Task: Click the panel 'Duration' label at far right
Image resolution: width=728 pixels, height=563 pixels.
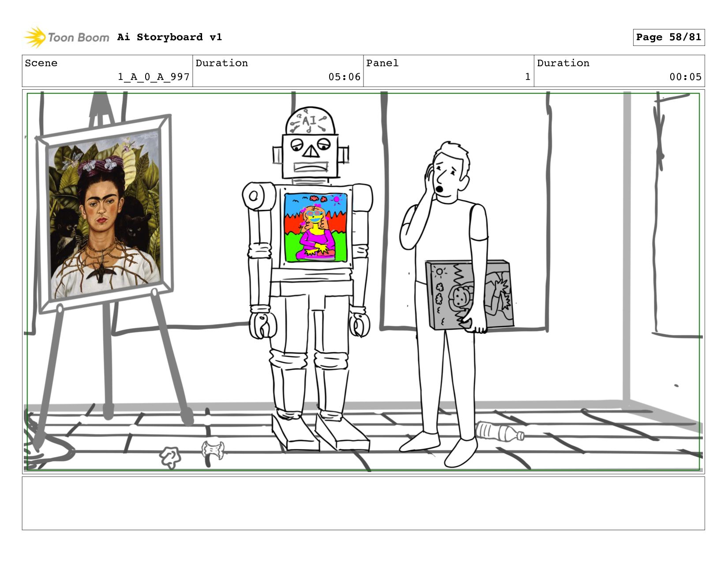Action: pyautogui.click(x=563, y=63)
